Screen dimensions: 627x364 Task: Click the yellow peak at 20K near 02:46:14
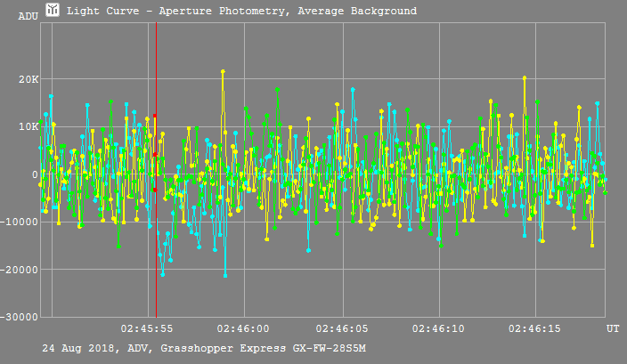pos(525,78)
